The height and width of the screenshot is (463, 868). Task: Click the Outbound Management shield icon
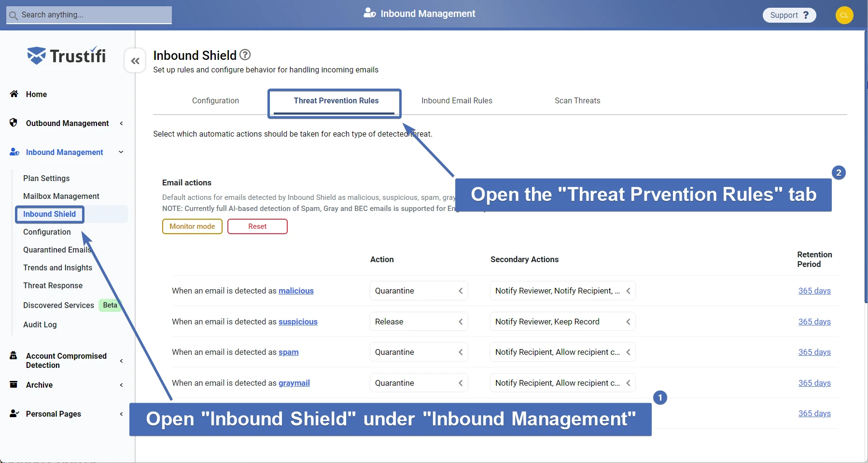(14, 123)
